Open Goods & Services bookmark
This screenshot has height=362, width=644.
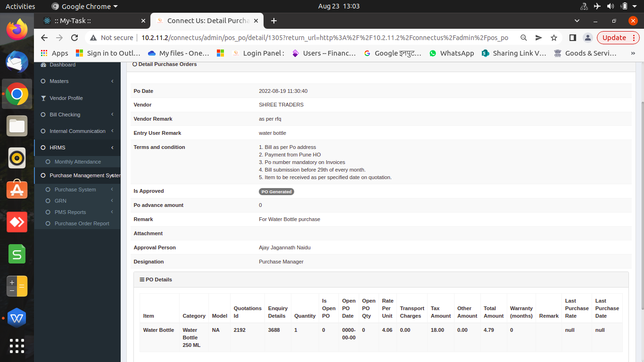click(586, 53)
